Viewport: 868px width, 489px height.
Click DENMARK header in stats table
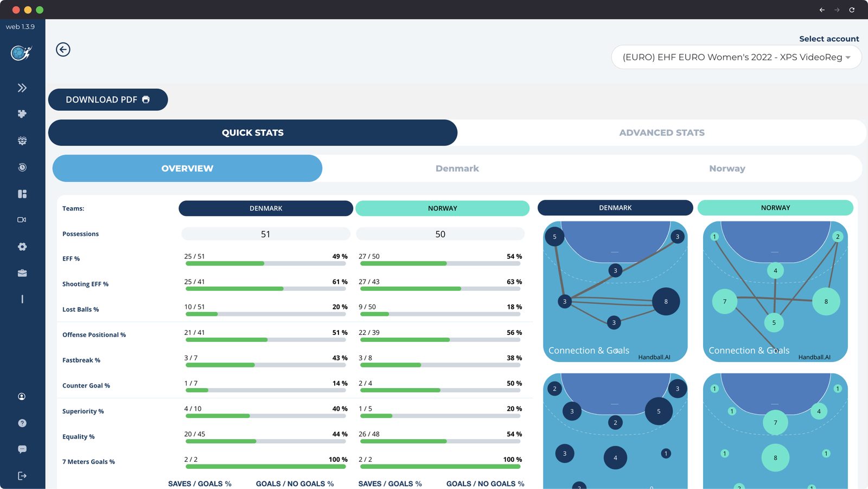point(266,208)
